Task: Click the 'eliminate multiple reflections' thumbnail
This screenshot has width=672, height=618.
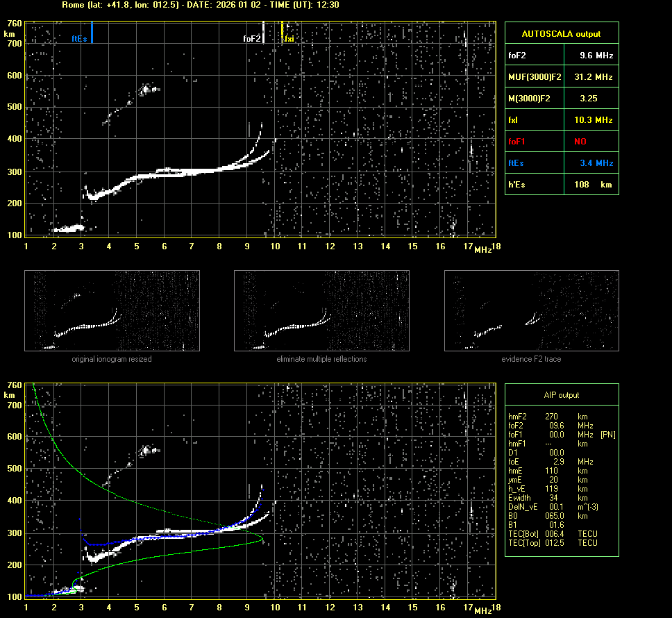Action: pos(321,310)
